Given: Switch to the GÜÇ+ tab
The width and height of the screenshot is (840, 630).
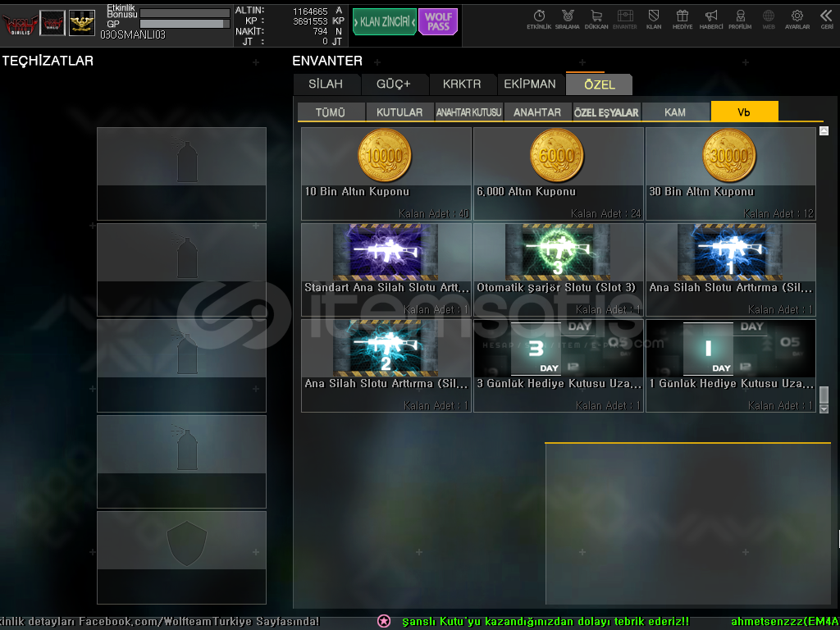Looking at the screenshot, I should point(393,84).
